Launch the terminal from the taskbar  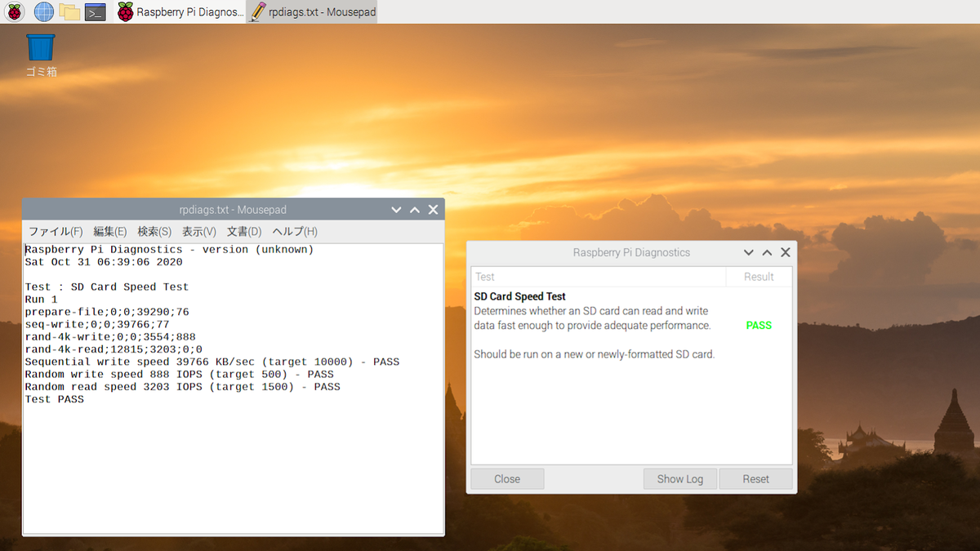click(x=96, y=11)
